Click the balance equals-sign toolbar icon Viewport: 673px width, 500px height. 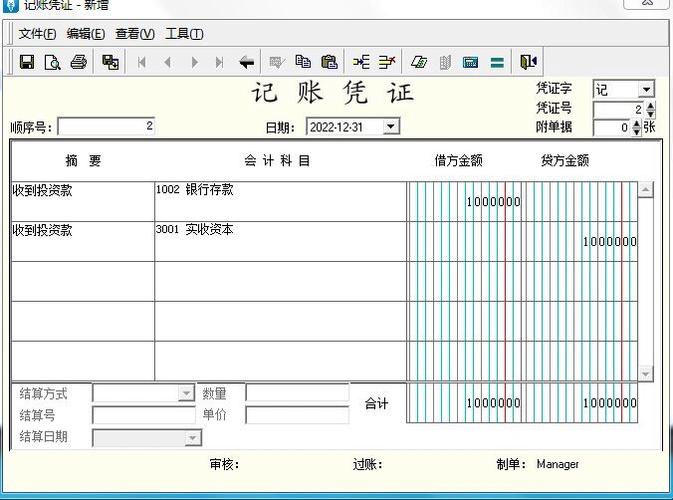pos(497,63)
